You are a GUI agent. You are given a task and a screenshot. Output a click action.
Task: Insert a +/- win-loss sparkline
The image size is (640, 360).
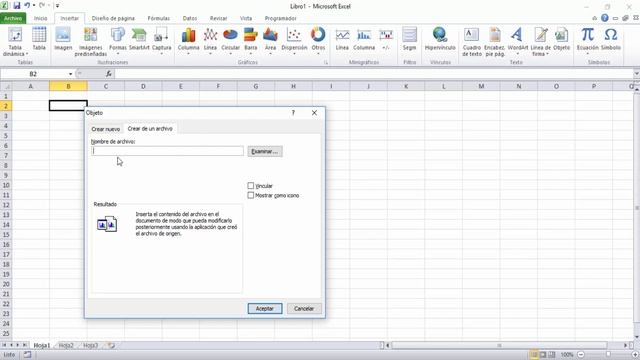(386, 39)
